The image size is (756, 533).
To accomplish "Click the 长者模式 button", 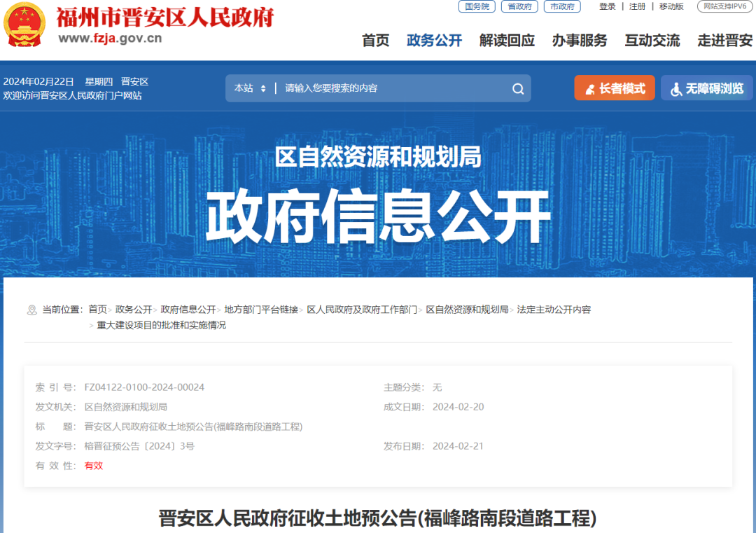I will 614,88.
